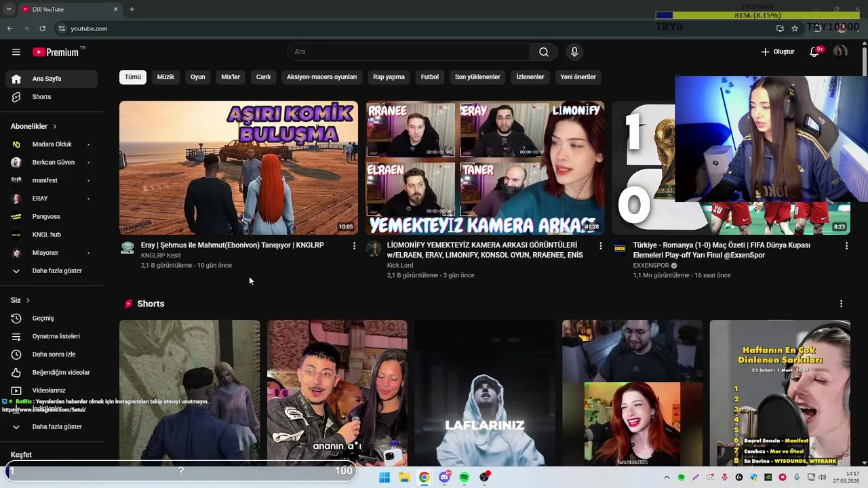
Task: Open a new Chrome tab
Action: tap(132, 9)
